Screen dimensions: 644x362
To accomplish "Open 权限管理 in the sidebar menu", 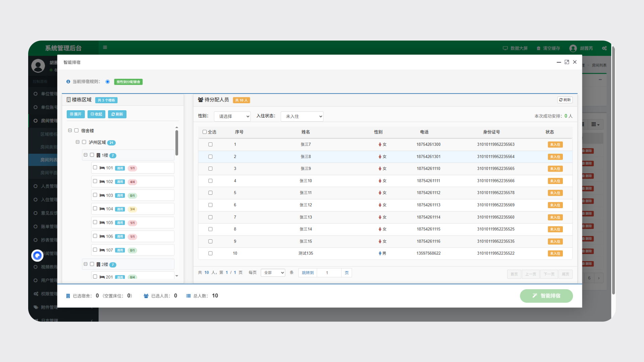I will click(x=49, y=294).
